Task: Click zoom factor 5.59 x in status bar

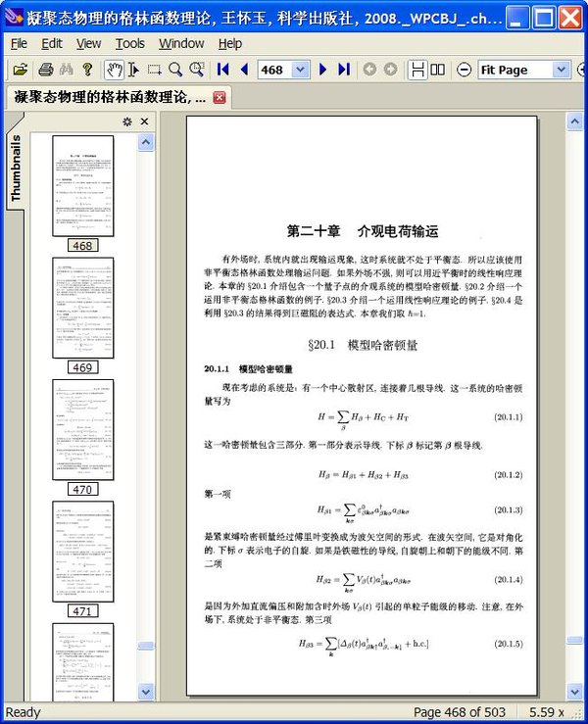Action: point(547,712)
